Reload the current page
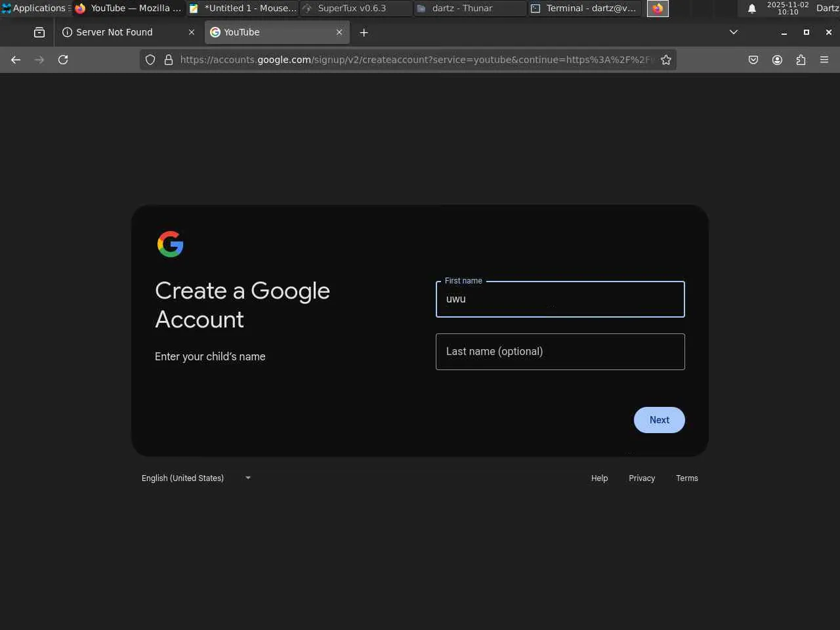 (x=63, y=60)
